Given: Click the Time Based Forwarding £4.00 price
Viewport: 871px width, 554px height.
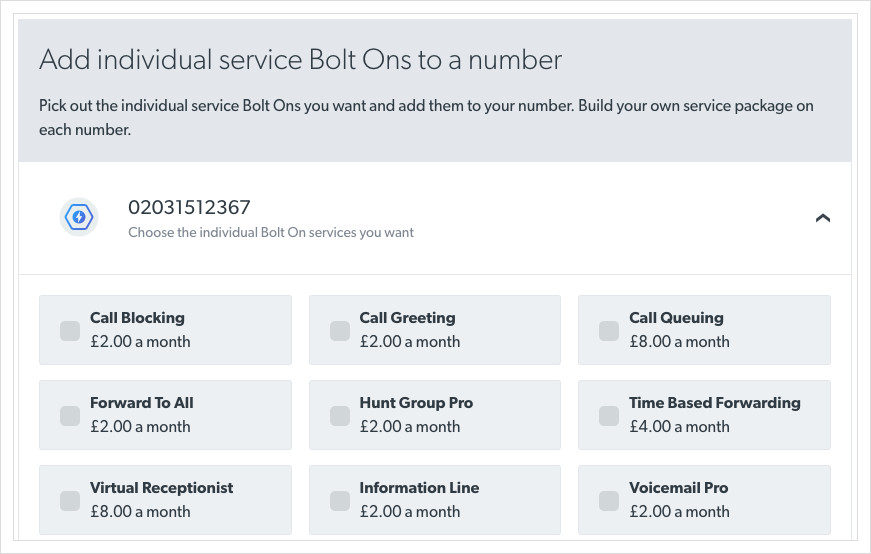Looking at the screenshot, I should [x=679, y=427].
